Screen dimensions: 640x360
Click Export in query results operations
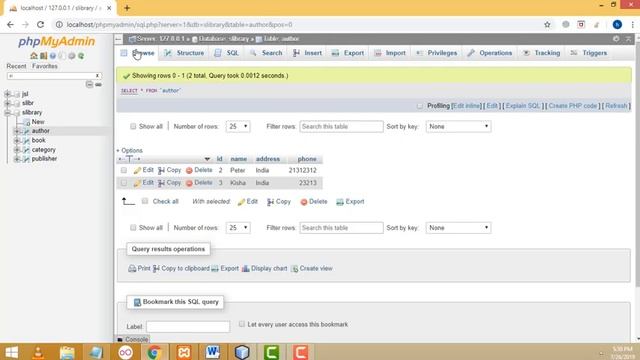coord(225,269)
